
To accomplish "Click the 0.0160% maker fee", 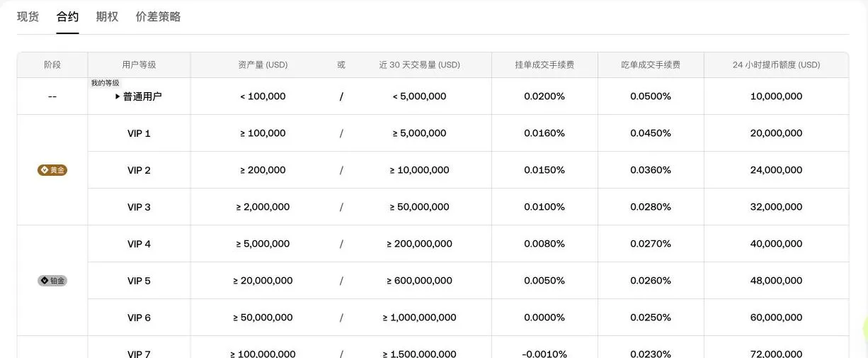I will click(544, 133).
